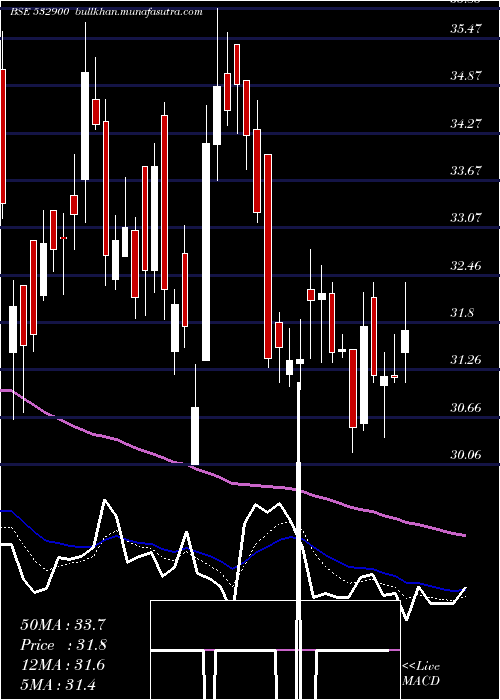Click the 33.67 price axis label
Viewport: 500px width, 700px height.
tap(466, 171)
